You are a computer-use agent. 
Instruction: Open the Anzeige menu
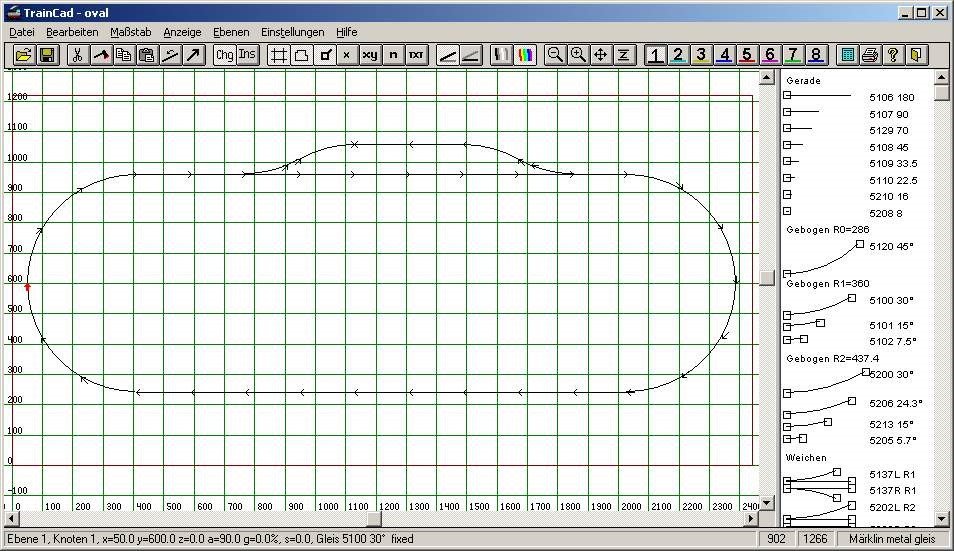coord(183,32)
